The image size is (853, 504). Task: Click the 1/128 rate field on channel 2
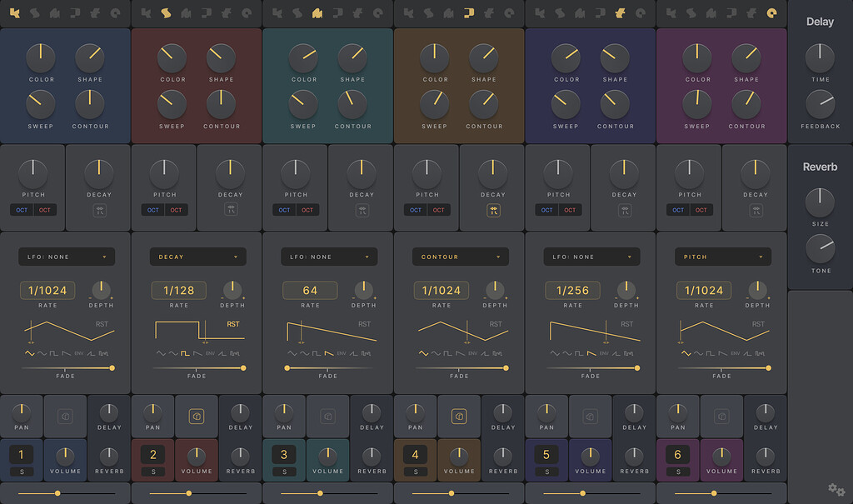click(179, 290)
